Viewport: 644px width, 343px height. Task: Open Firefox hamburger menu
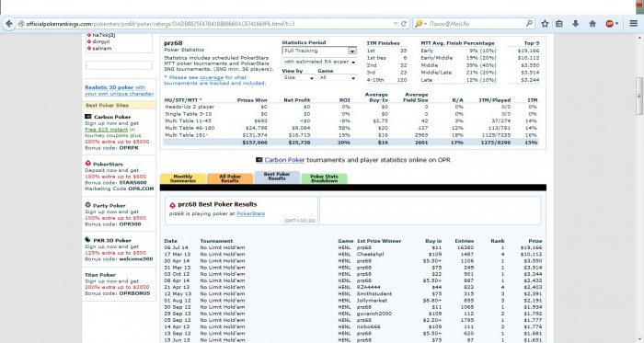[x=633, y=24]
